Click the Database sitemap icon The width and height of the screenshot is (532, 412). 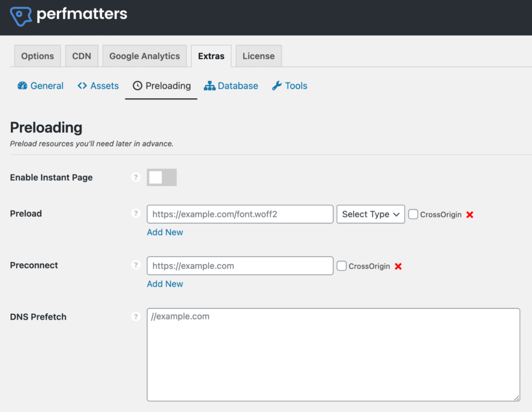coord(209,86)
